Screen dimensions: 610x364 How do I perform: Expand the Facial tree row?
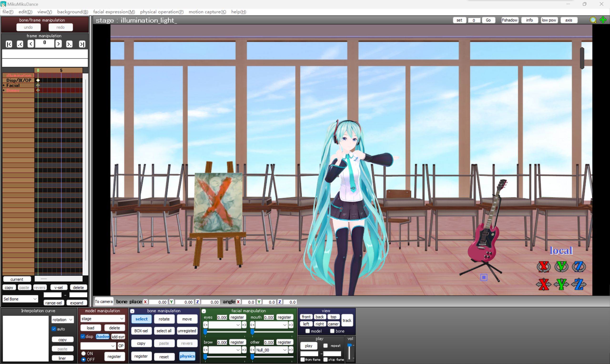point(4,85)
